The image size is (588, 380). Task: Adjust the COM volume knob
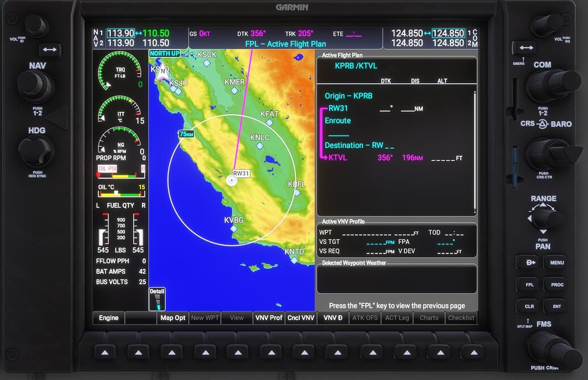544,25
